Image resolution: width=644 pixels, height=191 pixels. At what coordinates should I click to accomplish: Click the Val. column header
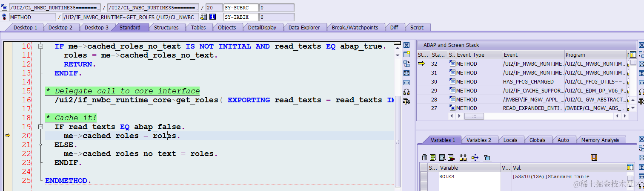568,168
